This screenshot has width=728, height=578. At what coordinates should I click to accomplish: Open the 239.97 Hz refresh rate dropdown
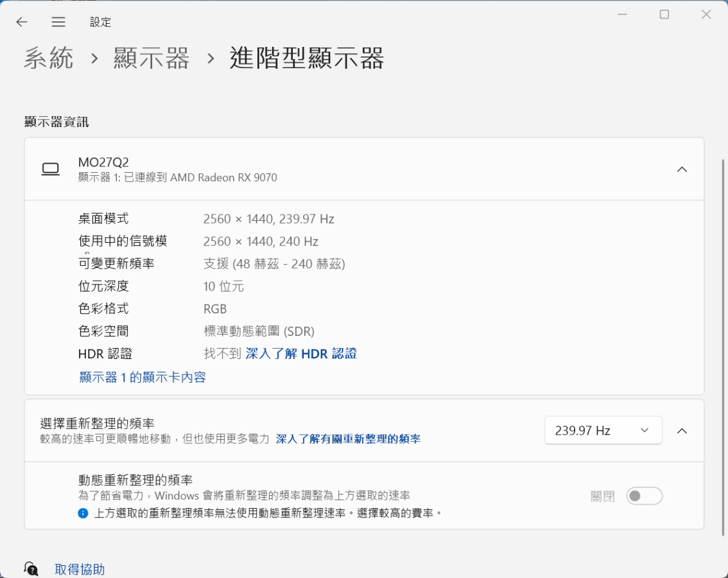[603, 430]
